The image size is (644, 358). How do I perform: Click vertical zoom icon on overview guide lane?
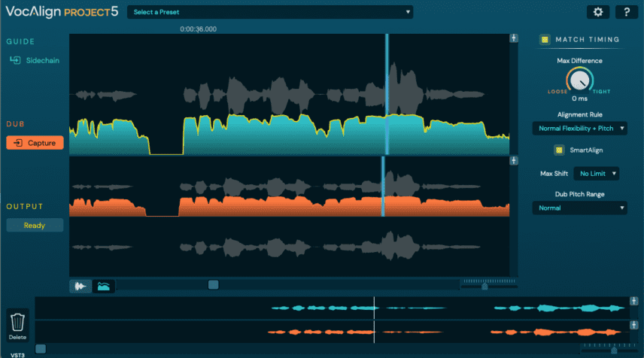pos(633,301)
